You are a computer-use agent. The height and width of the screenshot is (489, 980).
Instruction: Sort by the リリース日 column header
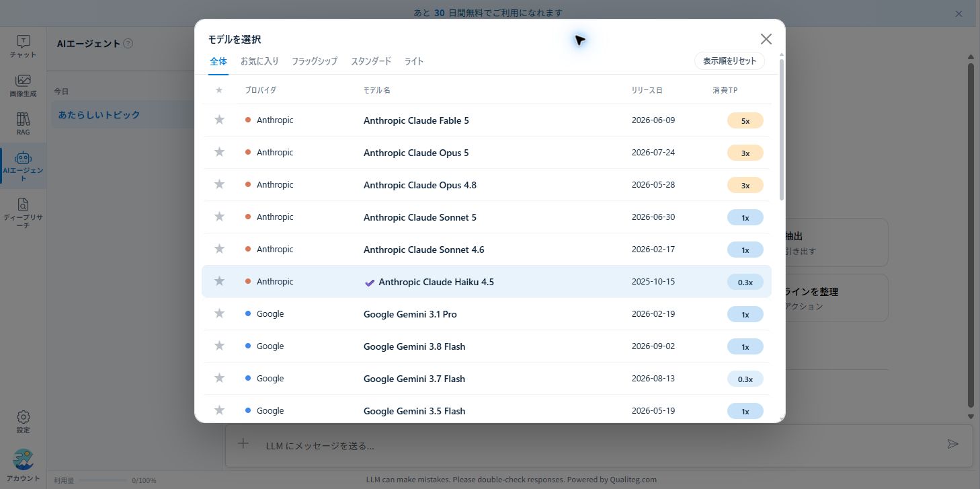[x=647, y=90]
